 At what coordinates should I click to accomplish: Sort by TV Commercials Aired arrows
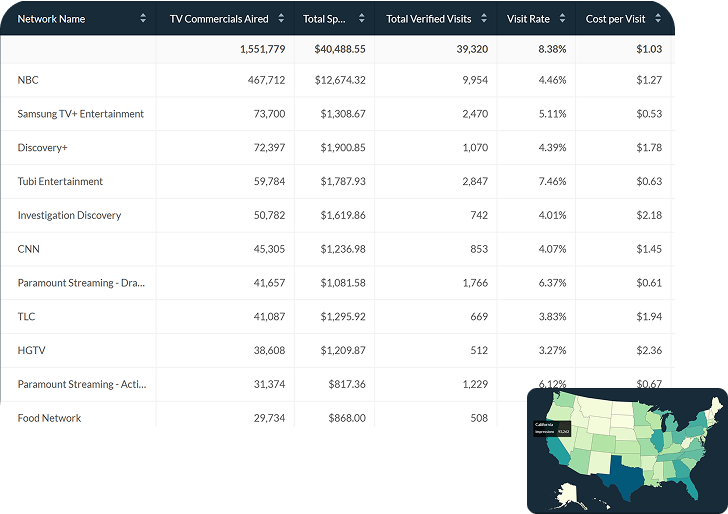pyautogui.click(x=281, y=19)
